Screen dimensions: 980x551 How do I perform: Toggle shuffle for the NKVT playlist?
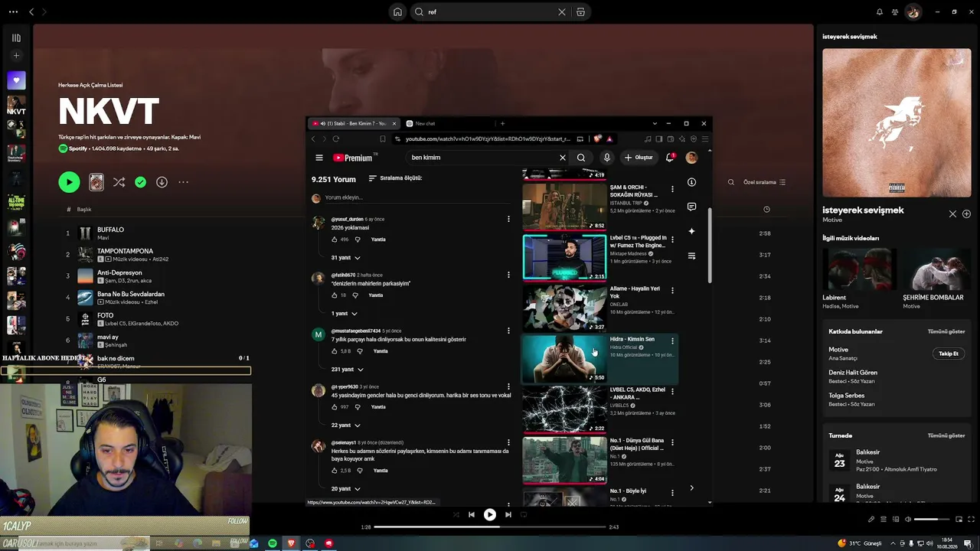click(x=119, y=182)
